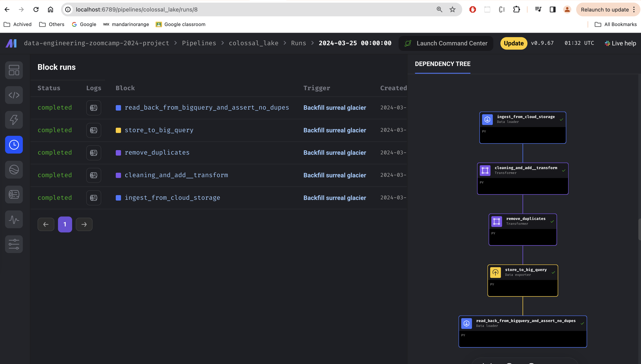Click the yellow Update button
This screenshot has height=364, width=641.
(x=514, y=43)
